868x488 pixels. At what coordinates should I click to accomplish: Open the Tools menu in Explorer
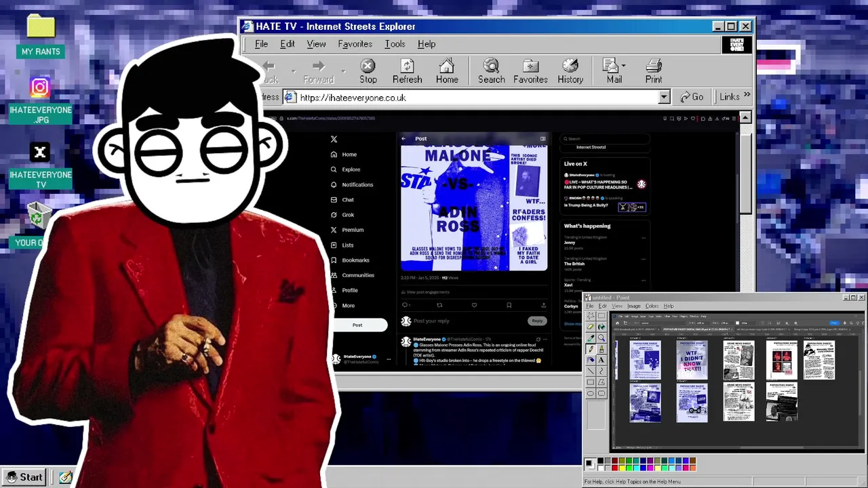pos(395,44)
